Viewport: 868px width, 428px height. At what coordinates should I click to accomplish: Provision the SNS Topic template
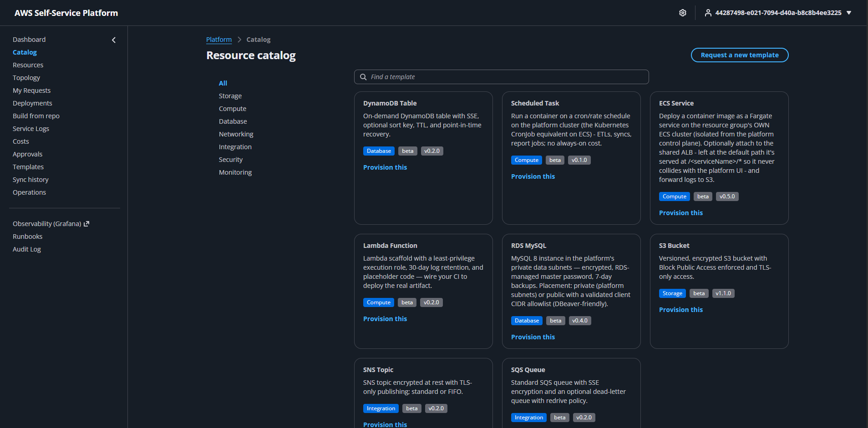pos(385,424)
